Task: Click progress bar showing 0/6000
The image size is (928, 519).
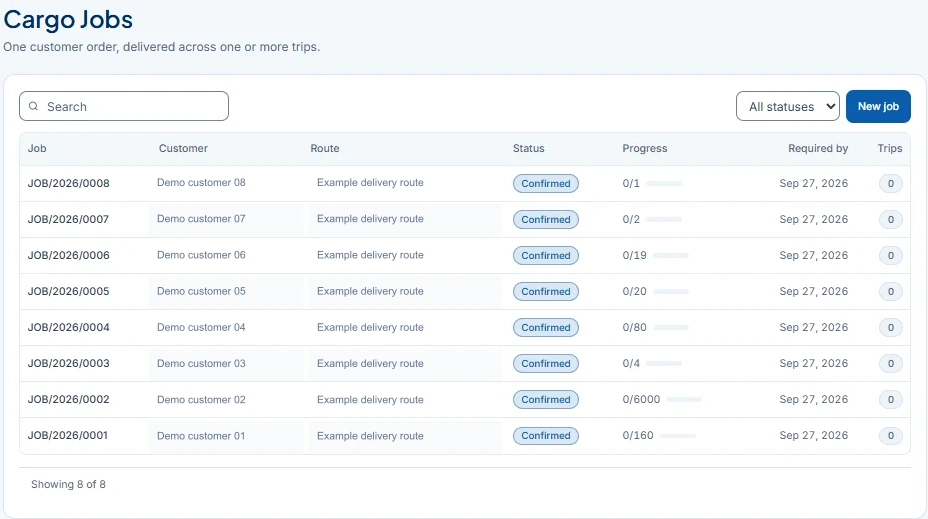Action: click(684, 399)
